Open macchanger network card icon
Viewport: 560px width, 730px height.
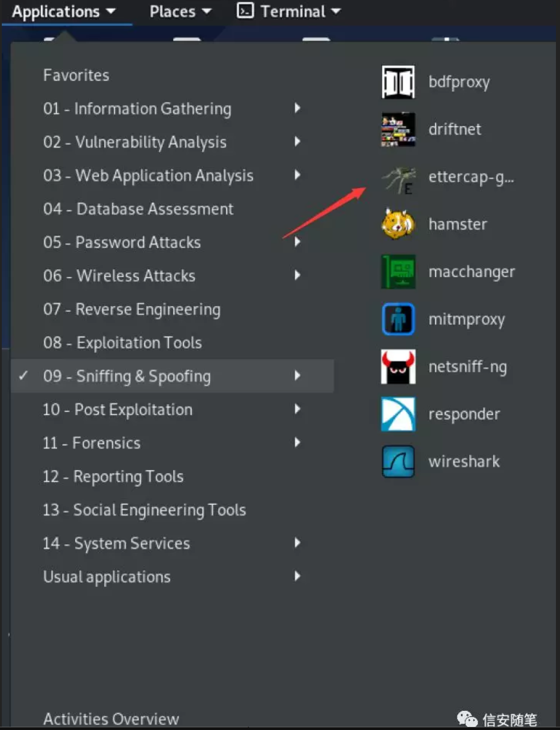pyautogui.click(x=398, y=271)
